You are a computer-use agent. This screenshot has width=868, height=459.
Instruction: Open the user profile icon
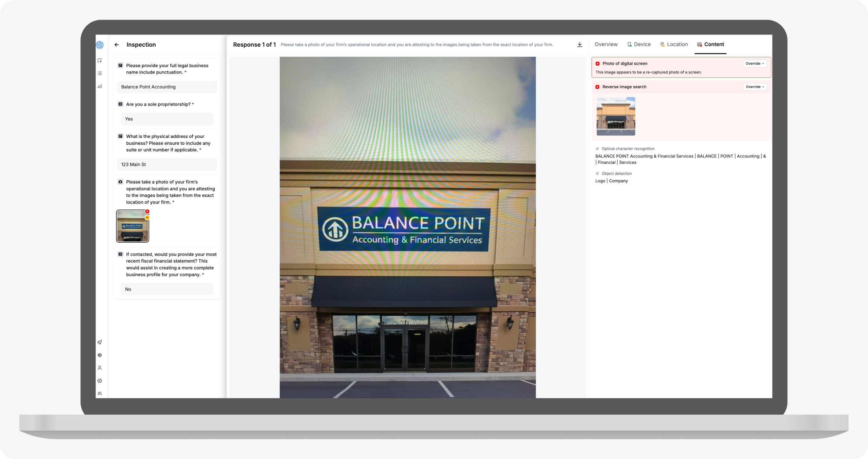click(100, 368)
